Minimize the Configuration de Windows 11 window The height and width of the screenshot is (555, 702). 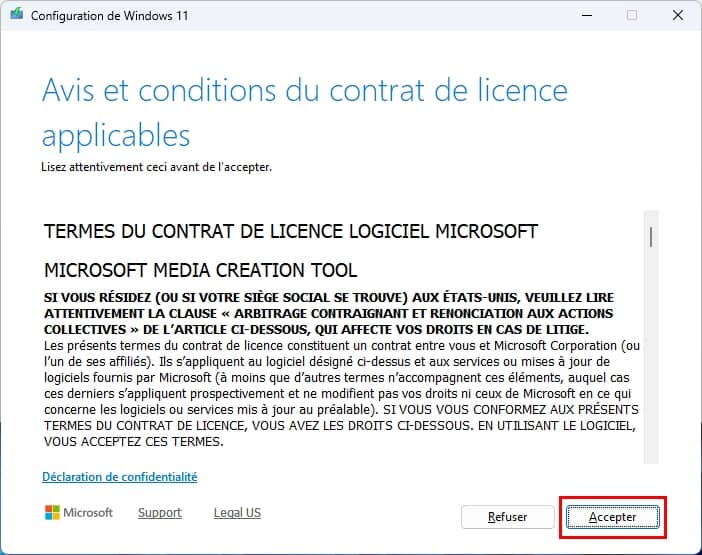pos(585,16)
